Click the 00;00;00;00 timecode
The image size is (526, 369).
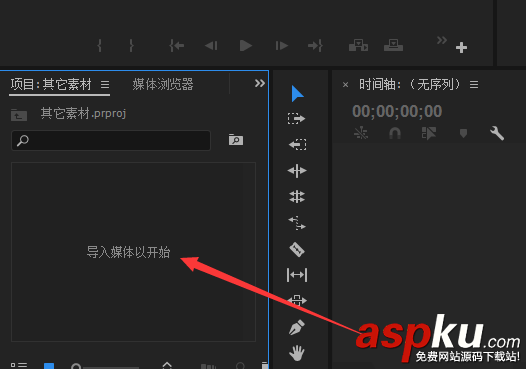[397, 111]
